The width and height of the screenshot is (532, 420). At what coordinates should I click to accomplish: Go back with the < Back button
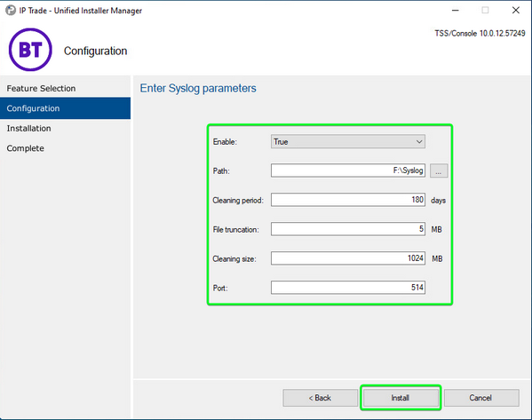(320, 398)
